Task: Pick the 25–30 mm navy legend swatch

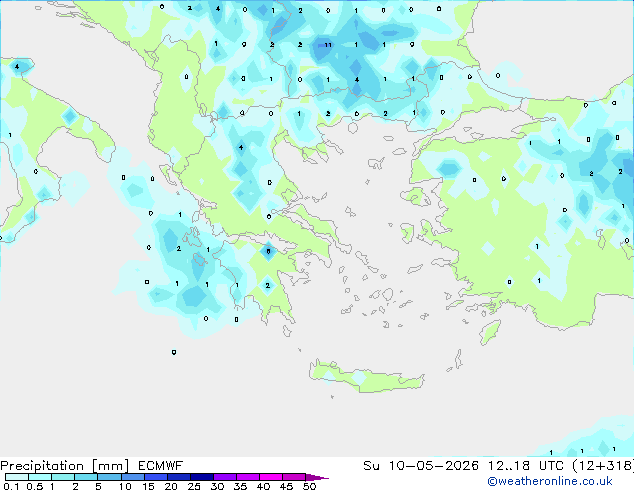Action: click(x=201, y=477)
